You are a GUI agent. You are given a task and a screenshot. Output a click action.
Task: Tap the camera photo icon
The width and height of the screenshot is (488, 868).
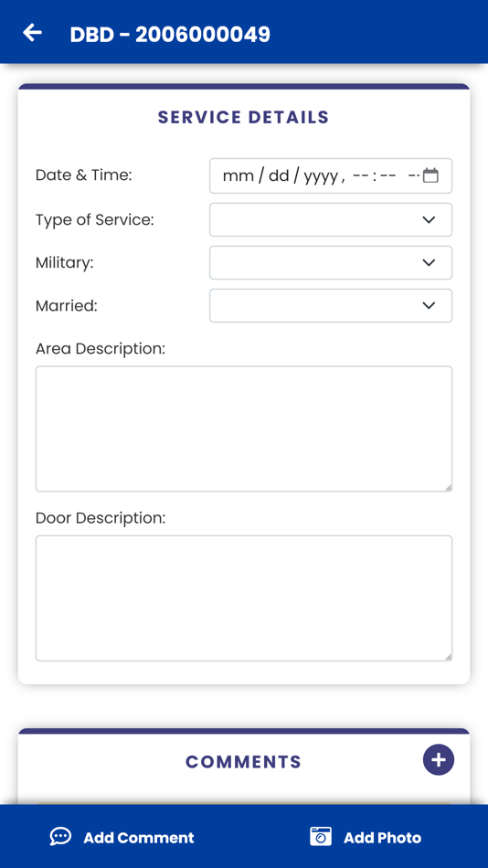point(321,836)
